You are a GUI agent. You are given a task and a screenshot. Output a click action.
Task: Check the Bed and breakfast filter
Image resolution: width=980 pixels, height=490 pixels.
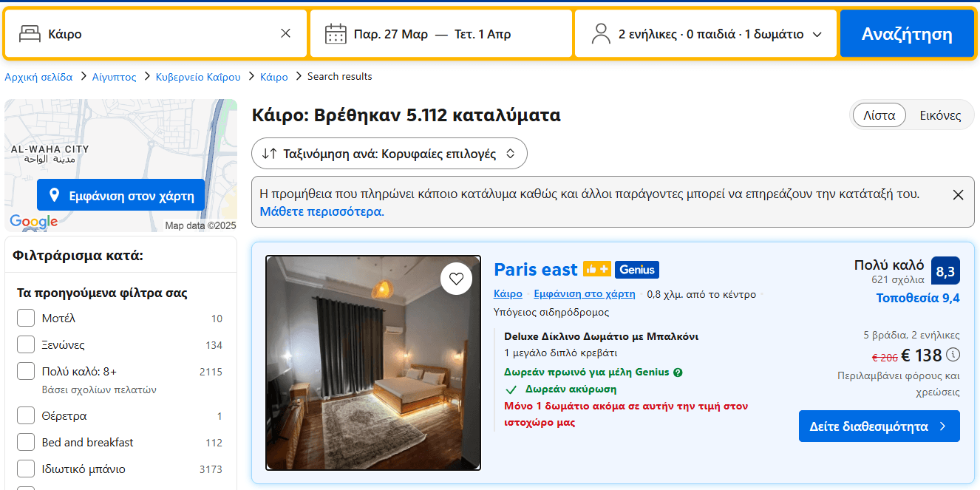[x=26, y=443]
